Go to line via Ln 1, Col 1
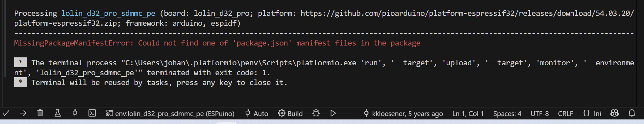 [468, 113]
